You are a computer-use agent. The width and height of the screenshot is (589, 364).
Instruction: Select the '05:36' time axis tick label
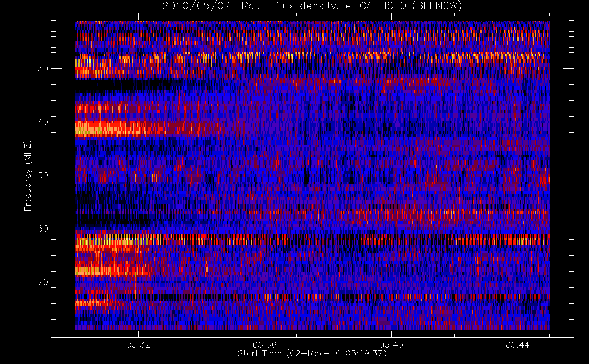tap(265, 345)
